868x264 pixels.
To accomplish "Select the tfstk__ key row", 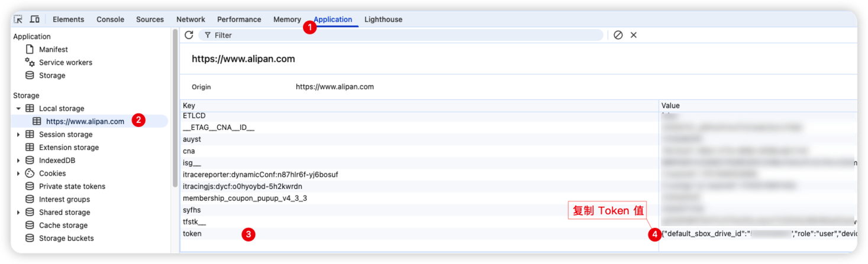I will tap(420, 222).
